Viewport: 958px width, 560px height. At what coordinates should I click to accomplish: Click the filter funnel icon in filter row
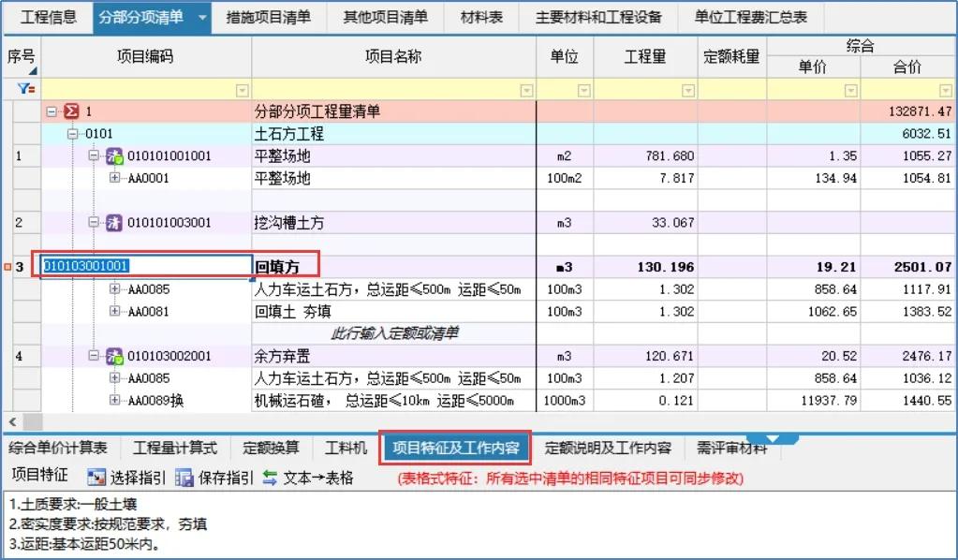(25, 90)
